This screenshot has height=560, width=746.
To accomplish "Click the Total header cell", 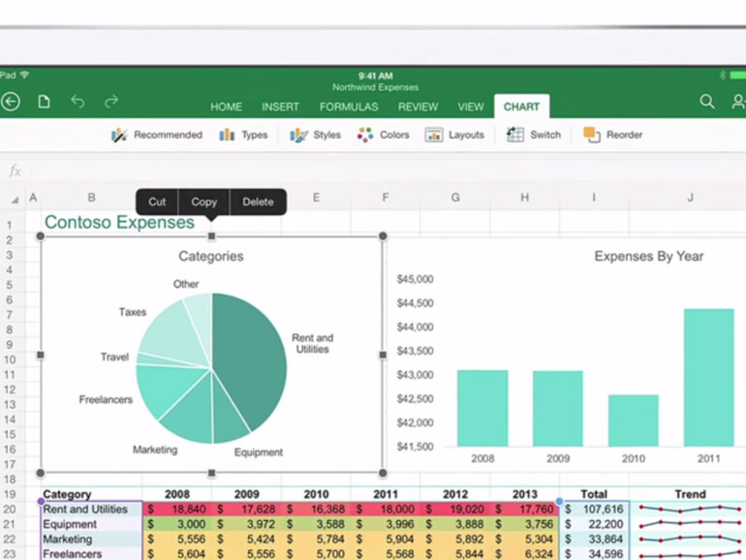I will point(594,494).
